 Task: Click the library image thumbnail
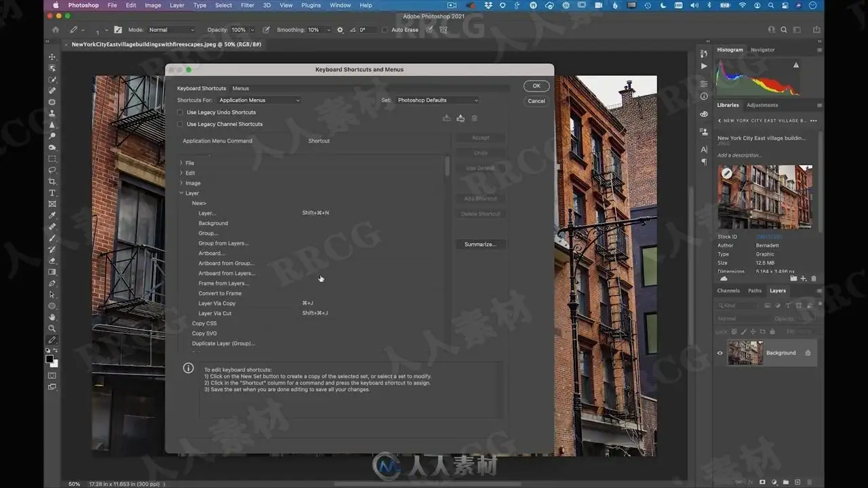pyautogui.click(x=765, y=197)
